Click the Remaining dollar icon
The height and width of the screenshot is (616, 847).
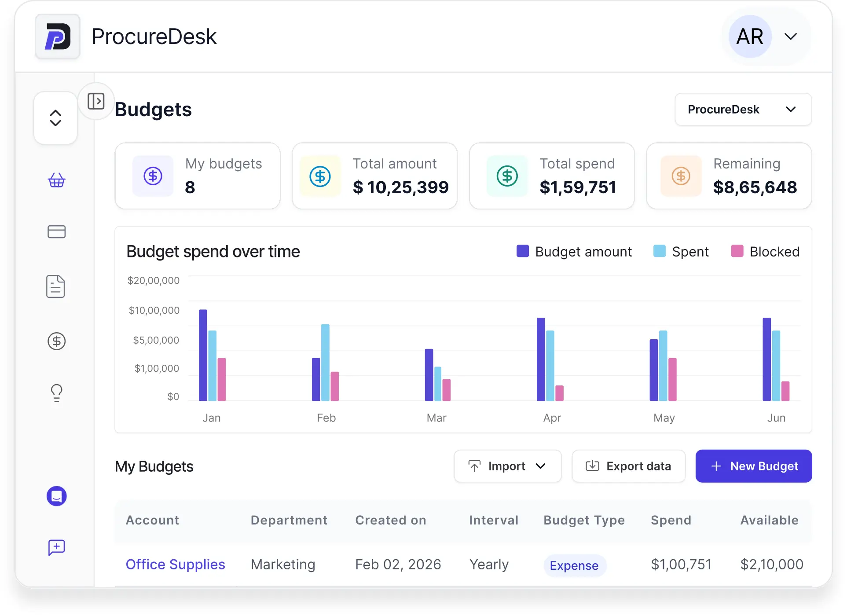coord(681,176)
